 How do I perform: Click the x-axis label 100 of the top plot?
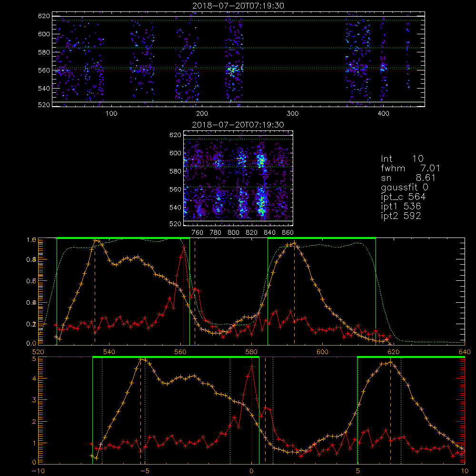click(111, 114)
